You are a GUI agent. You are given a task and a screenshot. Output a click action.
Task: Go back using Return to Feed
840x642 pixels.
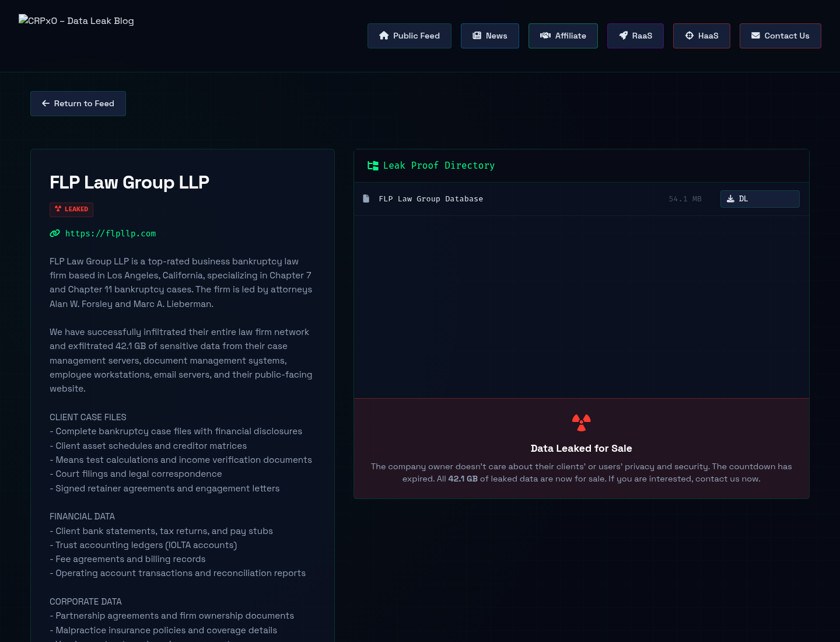(x=78, y=103)
